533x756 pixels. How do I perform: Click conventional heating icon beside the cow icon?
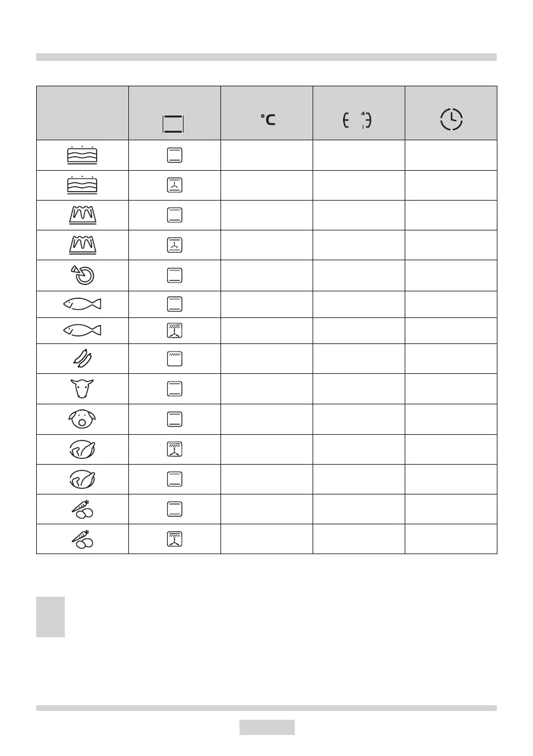click(x=174, y=388)
